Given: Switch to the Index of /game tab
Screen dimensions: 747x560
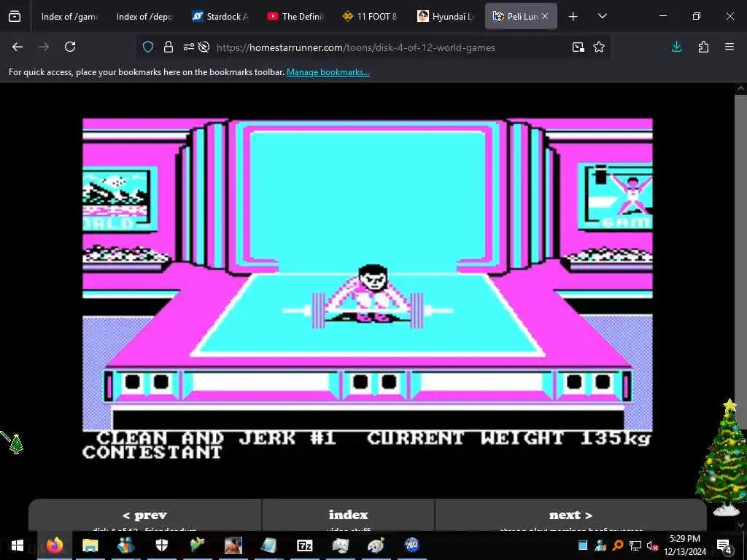Looking at the screenshot, I should click(69, 17).
